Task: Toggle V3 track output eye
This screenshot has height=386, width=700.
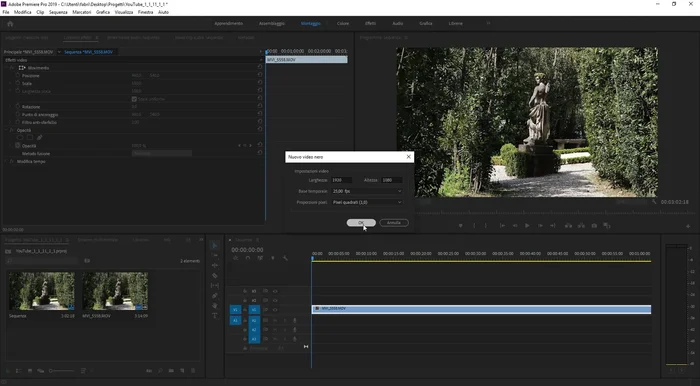Action: click(x=275, y=291)
